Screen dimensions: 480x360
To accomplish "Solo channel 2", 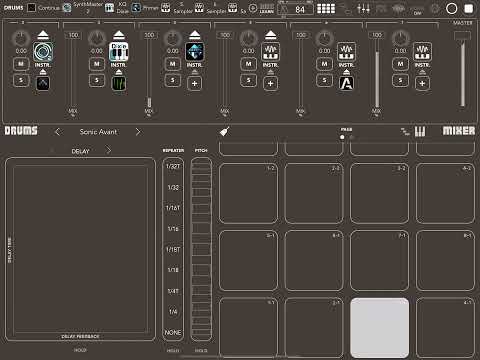I will coord(97,80).
